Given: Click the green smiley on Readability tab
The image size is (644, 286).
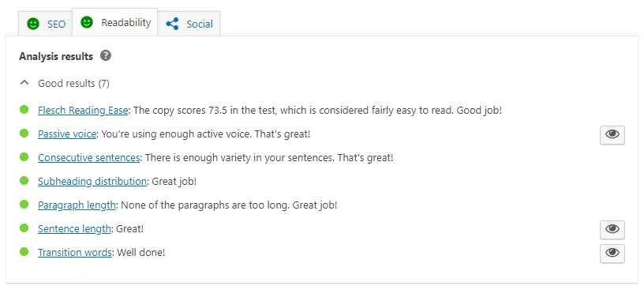Looking at the screenshot, I should (x=87, y=22).
